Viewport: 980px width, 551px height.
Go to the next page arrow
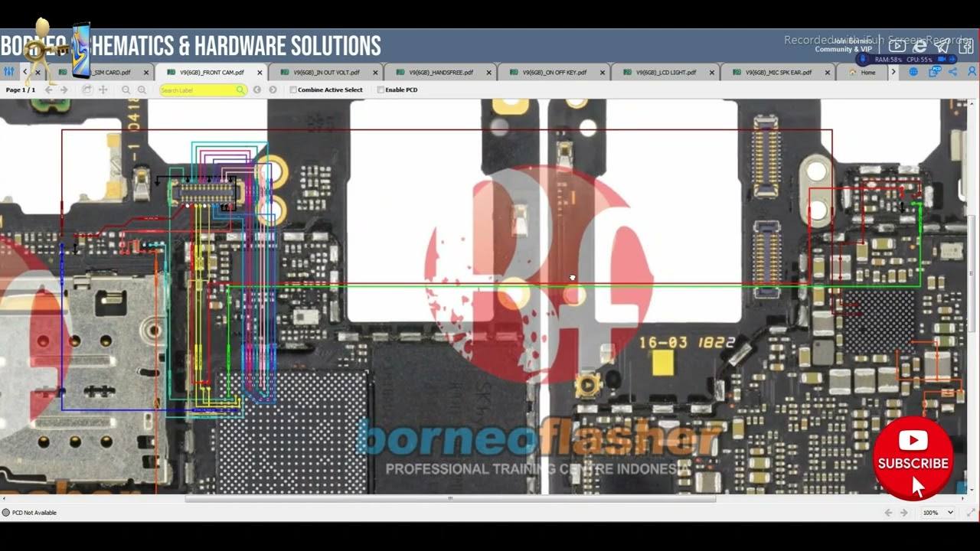(x=64, y=90)
